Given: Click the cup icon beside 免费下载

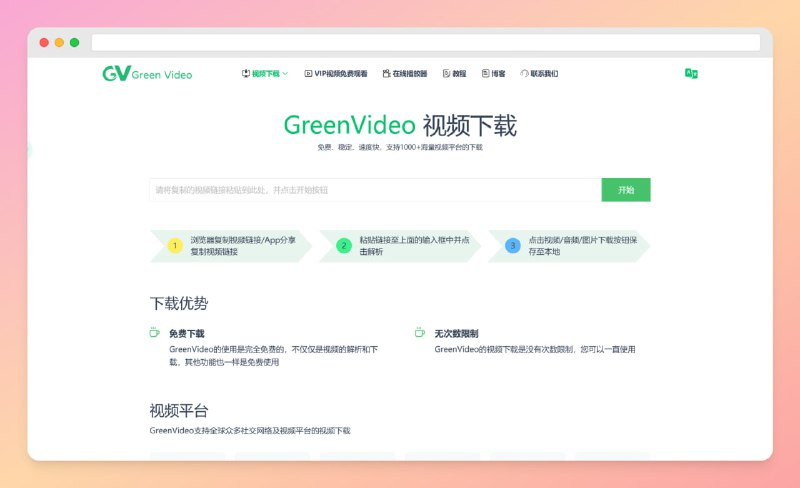Looking at the screenshot, I should (x=154, y=332).
